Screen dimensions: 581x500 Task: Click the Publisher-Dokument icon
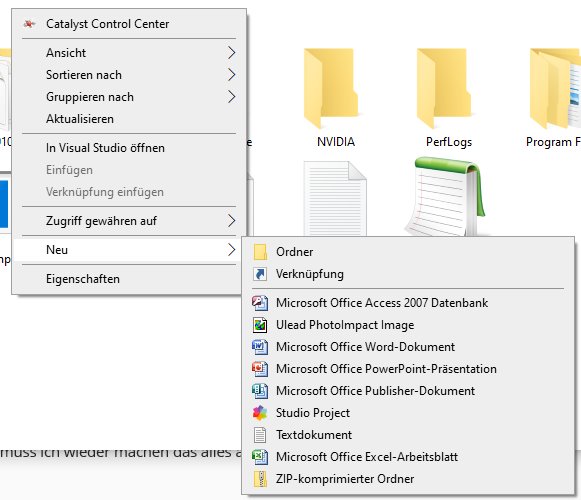click(260, 391)
